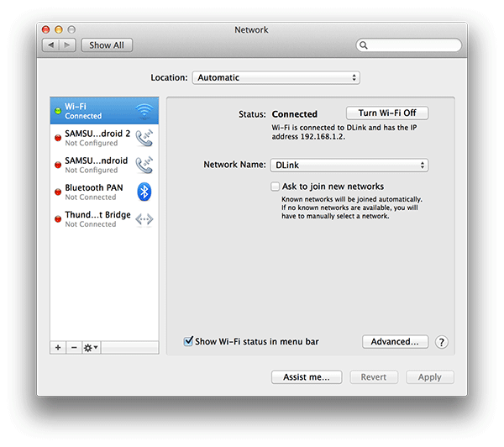This screenshot has width=504, height=447.
Task: Click the phone icon beside SAMSU...ndroid
Action: 144,165
